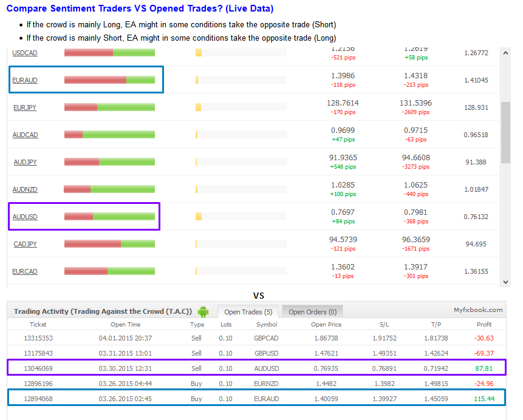
Task: Open the CADJPY pair link
Action: coord(25,244)
